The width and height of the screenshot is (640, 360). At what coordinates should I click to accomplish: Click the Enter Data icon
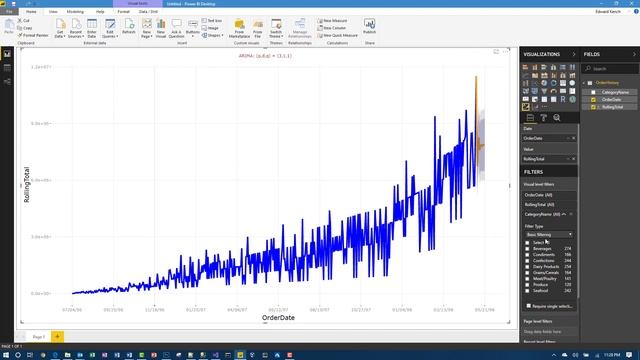(x=92, y=28)
